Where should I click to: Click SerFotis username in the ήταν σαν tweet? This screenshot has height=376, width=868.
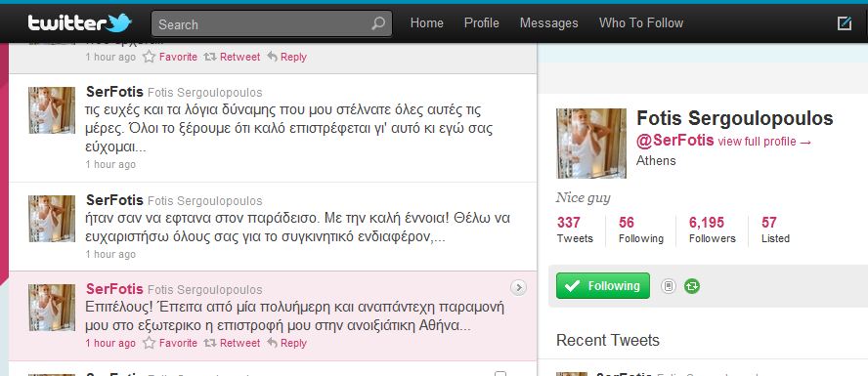114,200
